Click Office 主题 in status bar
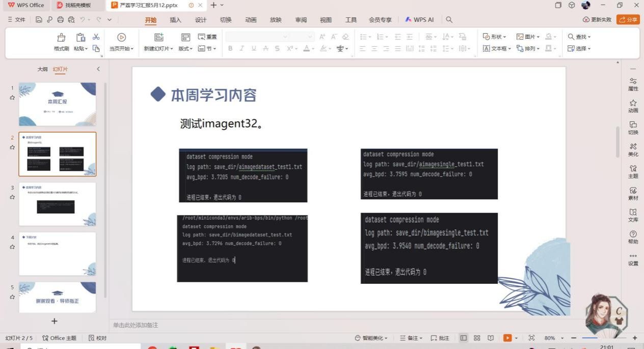 (59, 338)
